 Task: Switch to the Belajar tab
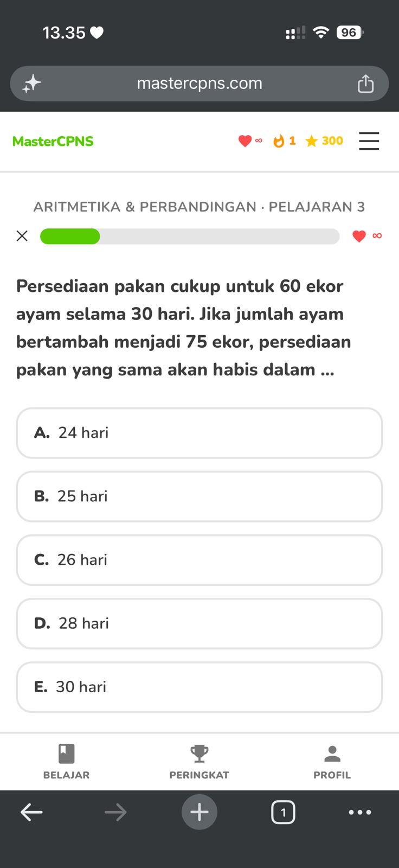pyautogui.click(x=67, y=762)
